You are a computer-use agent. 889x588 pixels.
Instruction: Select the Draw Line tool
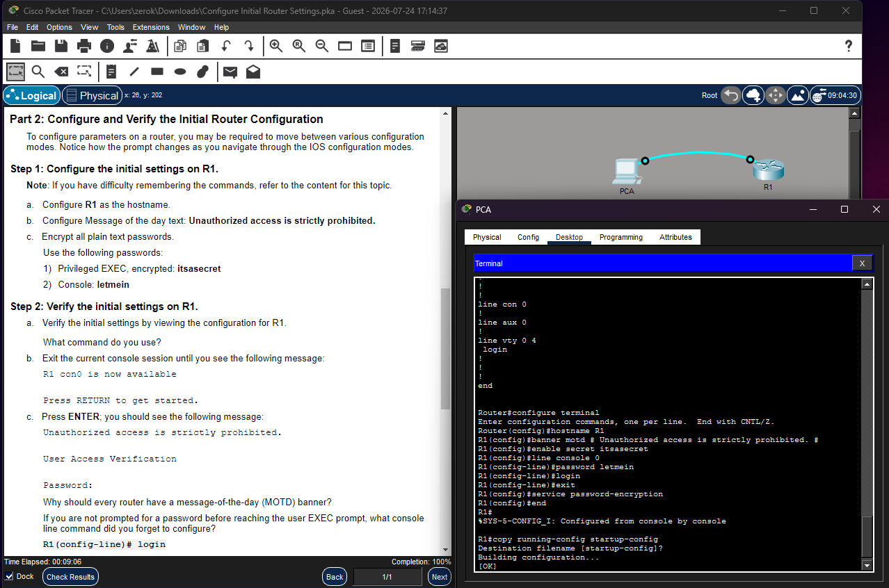pyautogui.click(x=134, y=72)
